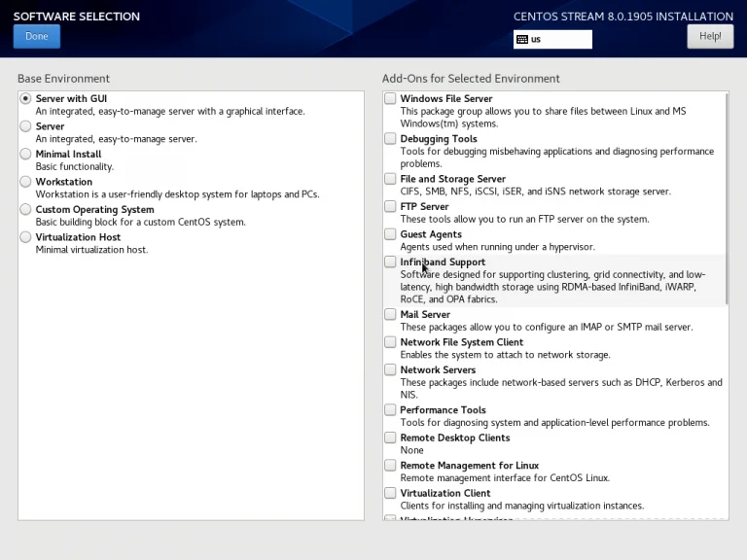Toggle File and Storage Server checkbox
This screenshot has width=747, height=560.
click(x=390, y=179)
